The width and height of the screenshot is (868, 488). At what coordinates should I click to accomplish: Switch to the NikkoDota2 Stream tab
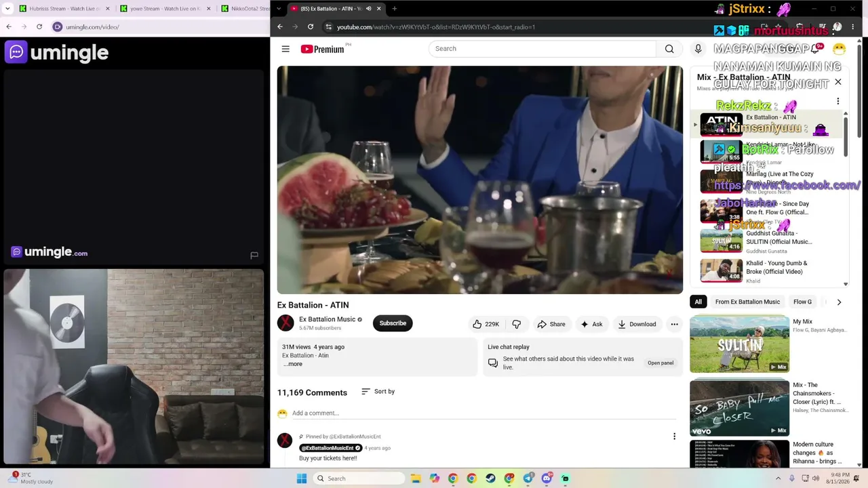point(245,9)
